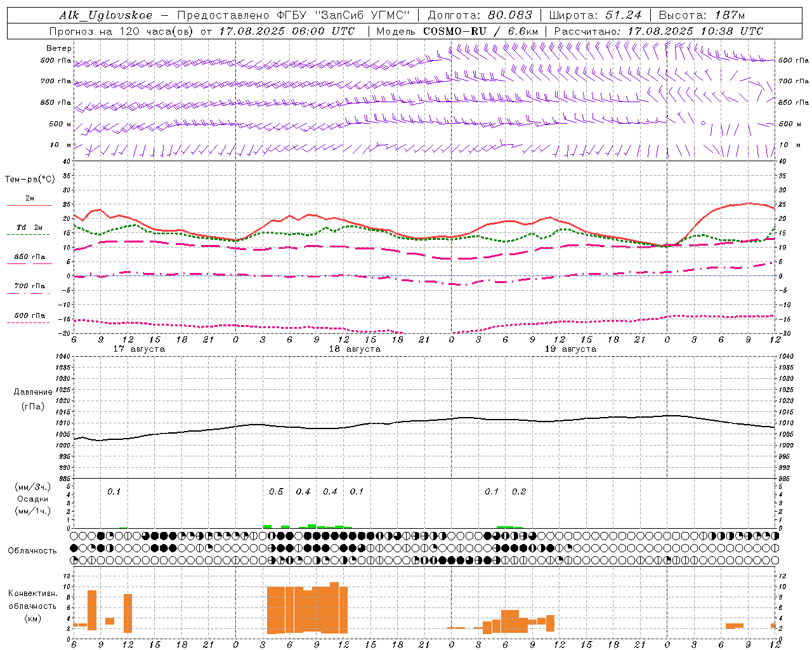The image size is (812, 650).
Task: Click the Высота: 187м value
Action: tap(702, 15)
